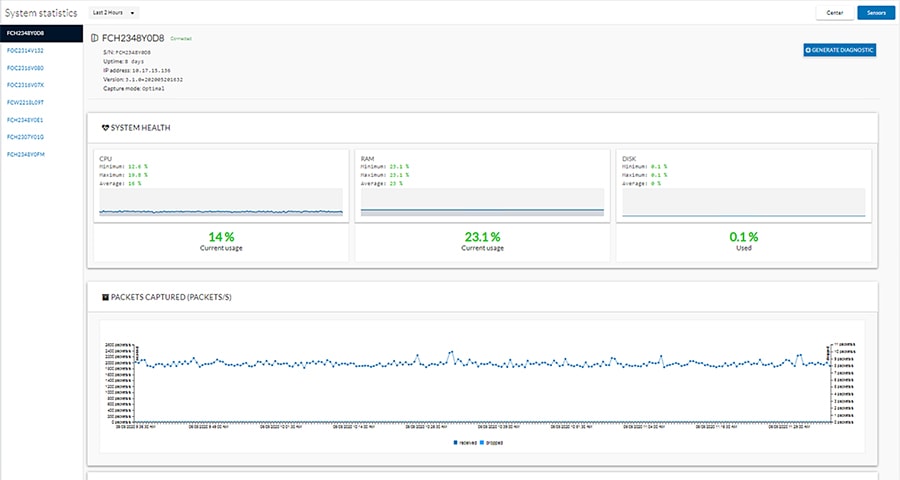This screenshot has width=900, height=480.
Task: Click the dropped legend square in chart
Action: [482, 443]
